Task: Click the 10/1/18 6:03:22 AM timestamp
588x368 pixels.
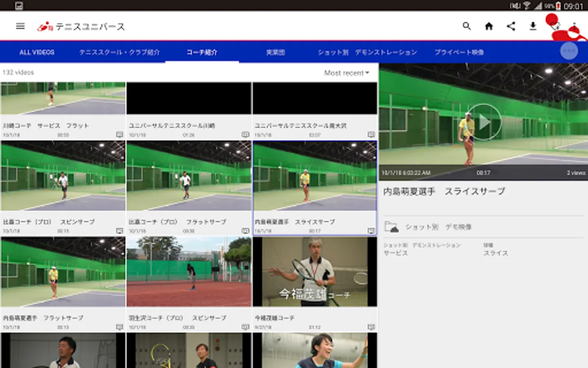Action: [x=406, y=173]
